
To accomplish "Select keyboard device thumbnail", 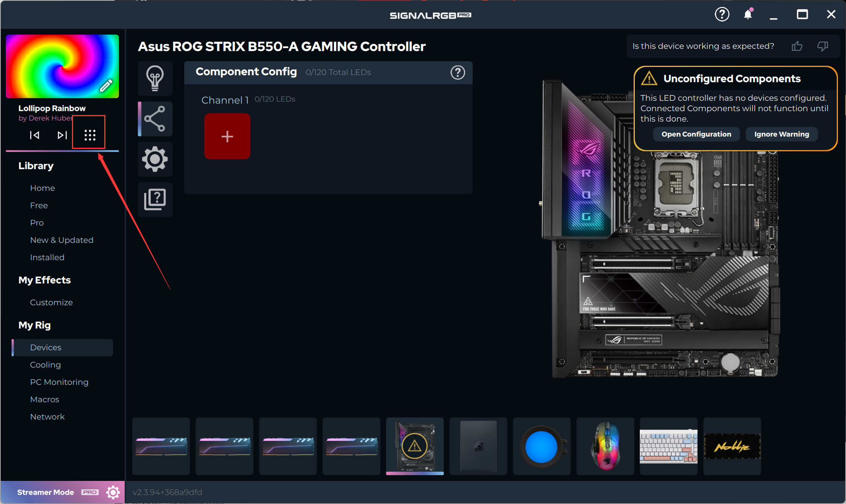I will [x=669, y=446].
